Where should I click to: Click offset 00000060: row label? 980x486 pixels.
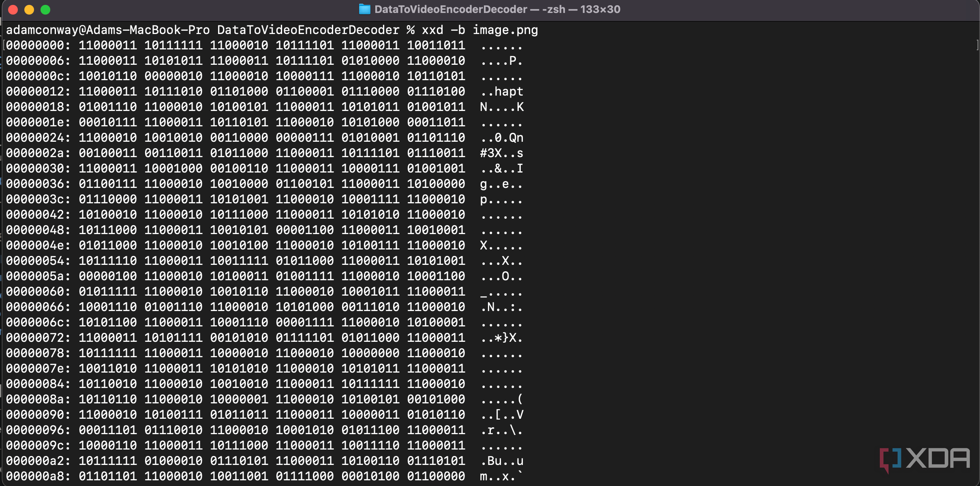(x=39, y=292)
